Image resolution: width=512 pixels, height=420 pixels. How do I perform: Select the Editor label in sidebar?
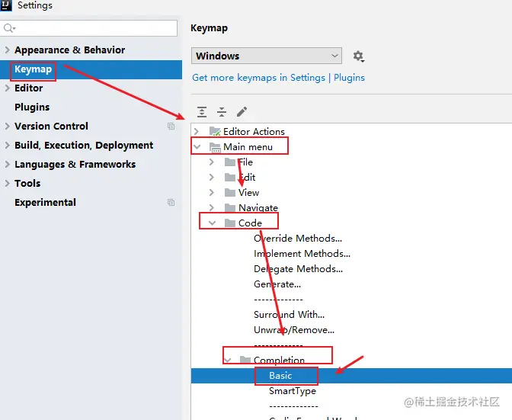click(29, 88)
